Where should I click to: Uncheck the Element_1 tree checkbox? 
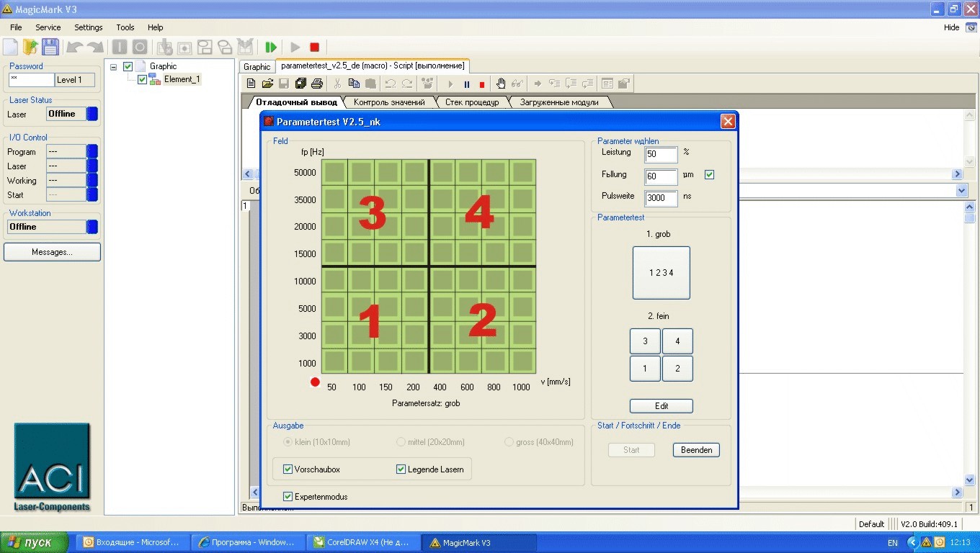142,79
